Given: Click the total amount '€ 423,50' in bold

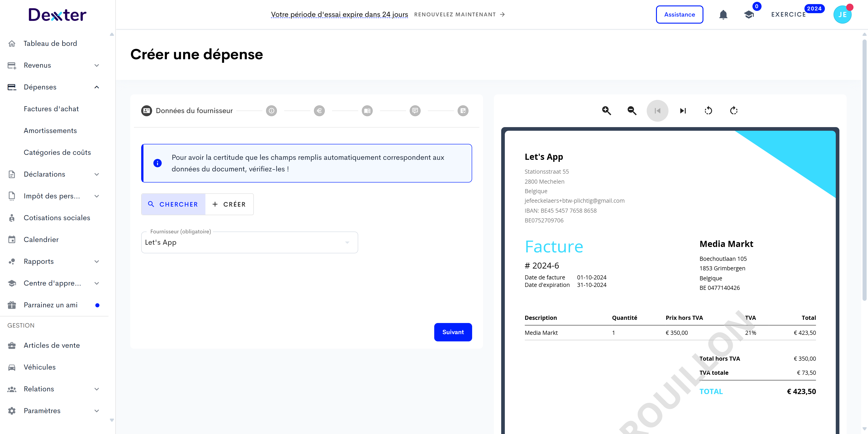Looking at the screenshot, I should [x=801, y=391].
